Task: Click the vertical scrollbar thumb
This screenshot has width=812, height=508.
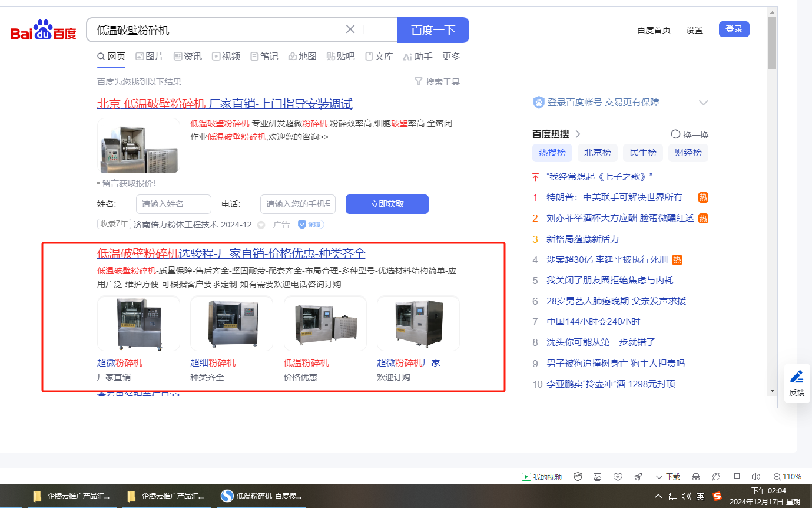Action: (x=772, y=43)
